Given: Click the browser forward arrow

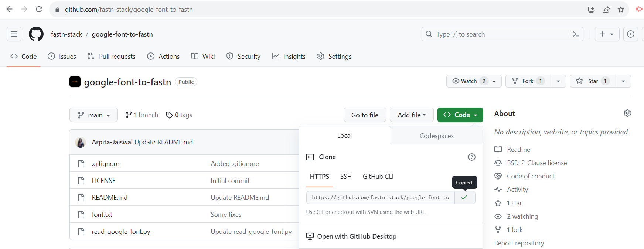Looking at the screenshot, I should tap(24, 9).
